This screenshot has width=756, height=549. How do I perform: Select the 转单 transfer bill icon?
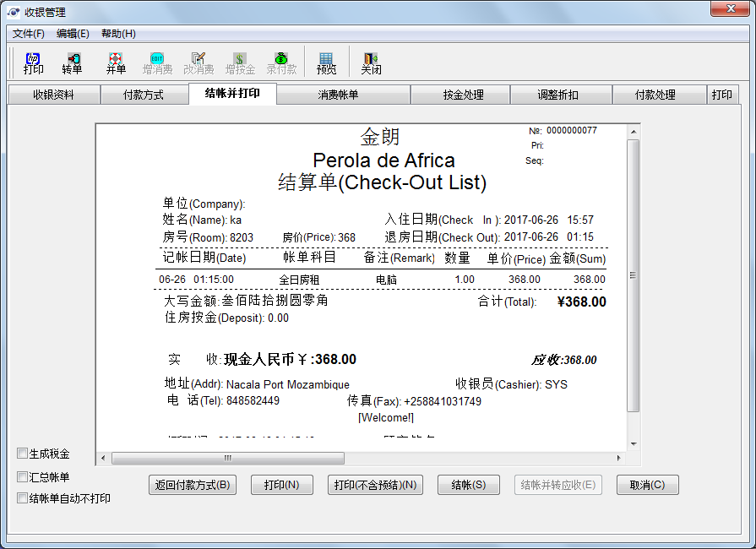(72, 63)
